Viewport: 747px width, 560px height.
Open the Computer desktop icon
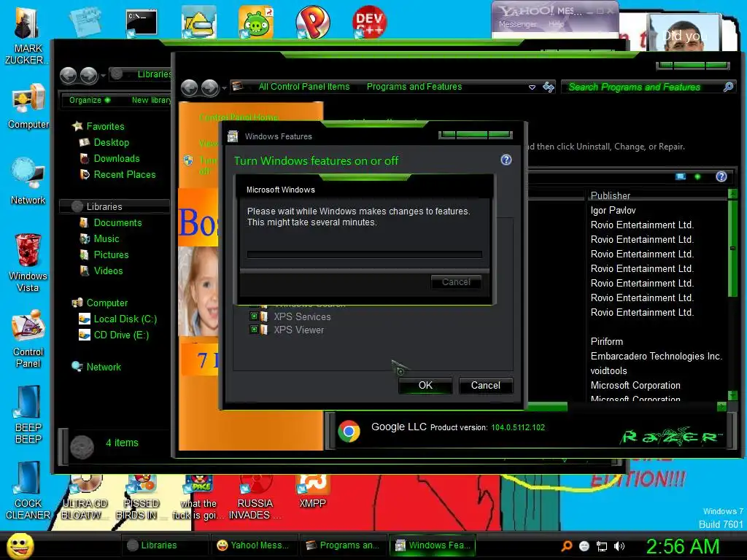point(28,106)
